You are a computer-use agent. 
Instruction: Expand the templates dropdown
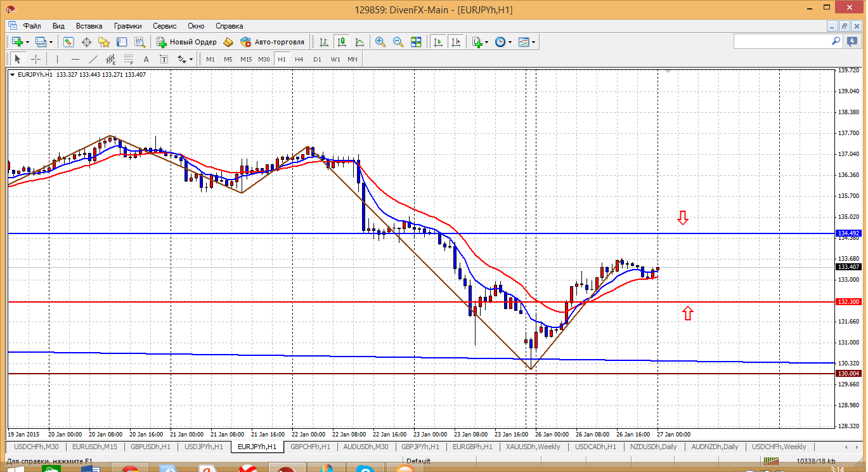533,43
